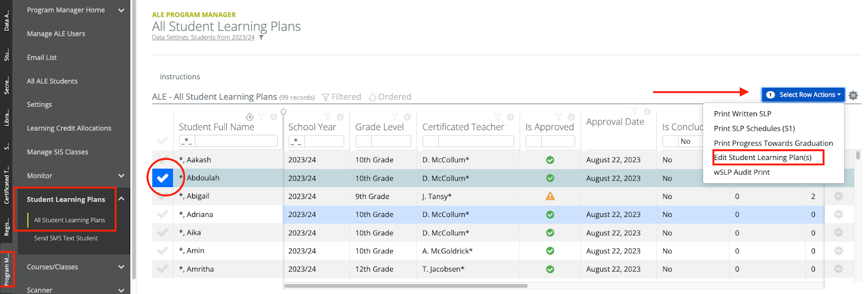Click the filter icon on School Year column
The height and width of the screenshot is (294, 868).
(x=328, y=117)
